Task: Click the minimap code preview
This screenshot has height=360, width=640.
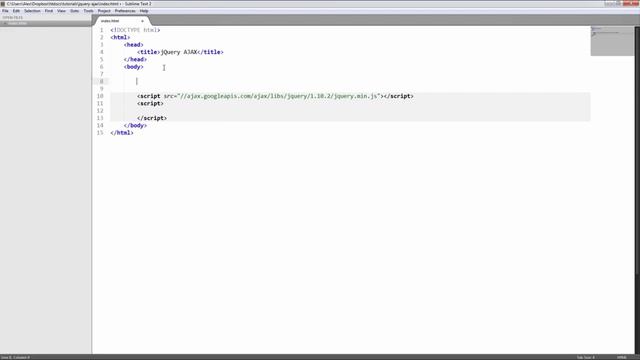Action: (612, 41)
